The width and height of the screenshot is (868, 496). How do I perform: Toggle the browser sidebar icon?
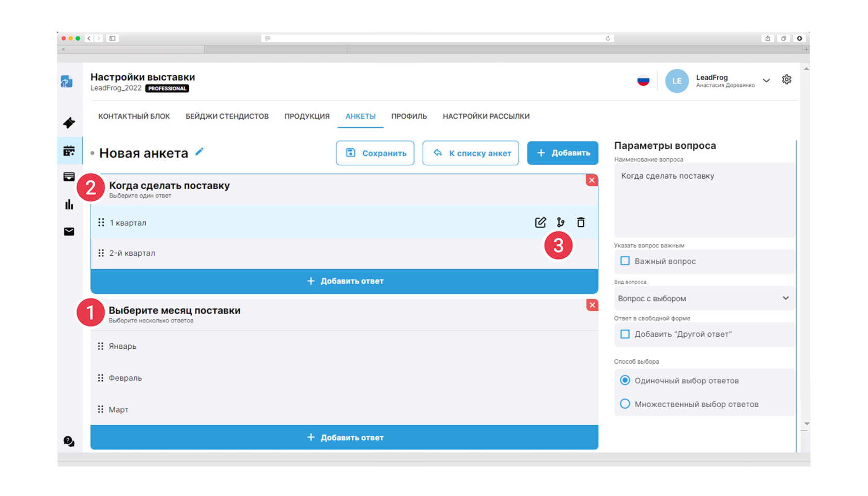click(112, 38)
